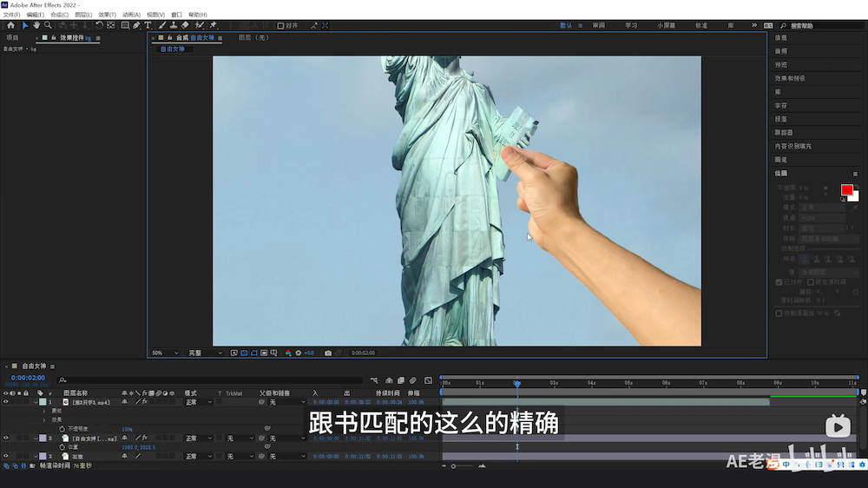
Task: Select the Roto Brush tool
Action: point(200,25)
